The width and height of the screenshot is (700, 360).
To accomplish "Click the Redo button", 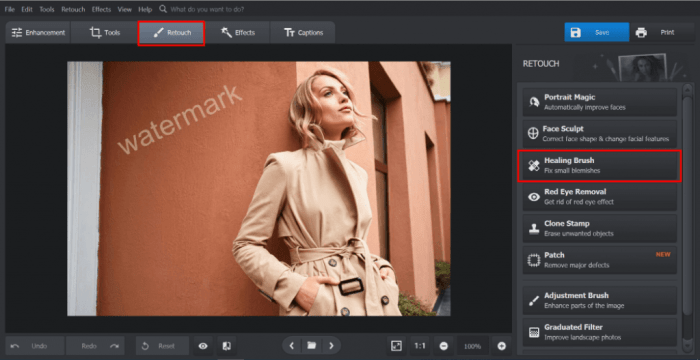I will (x=96, y=346).
